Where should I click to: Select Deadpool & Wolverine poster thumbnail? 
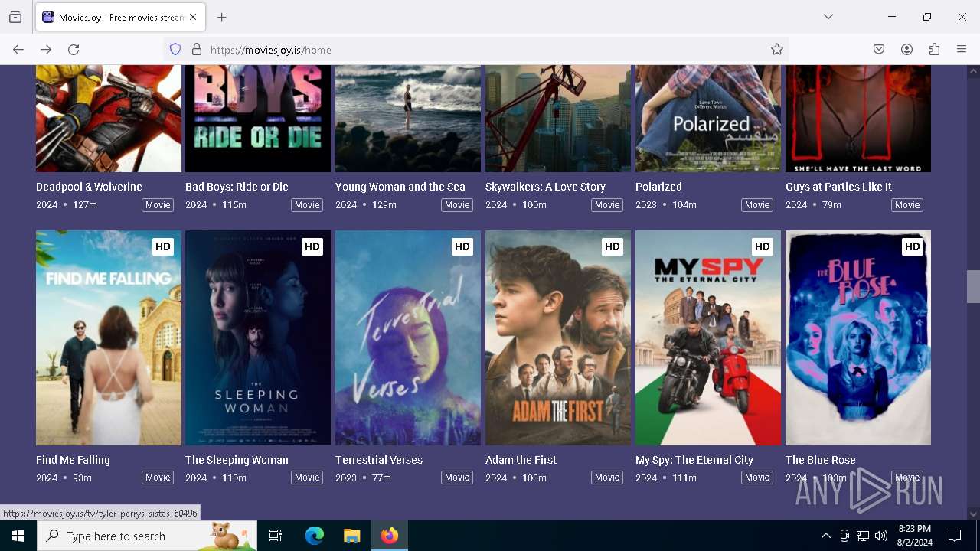tap(109, 119)
